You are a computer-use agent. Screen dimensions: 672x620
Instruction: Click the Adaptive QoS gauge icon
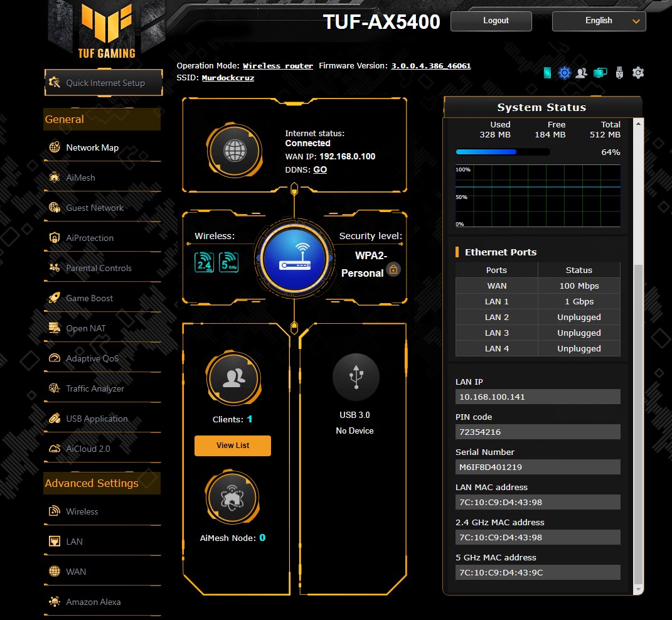(55, 358)
